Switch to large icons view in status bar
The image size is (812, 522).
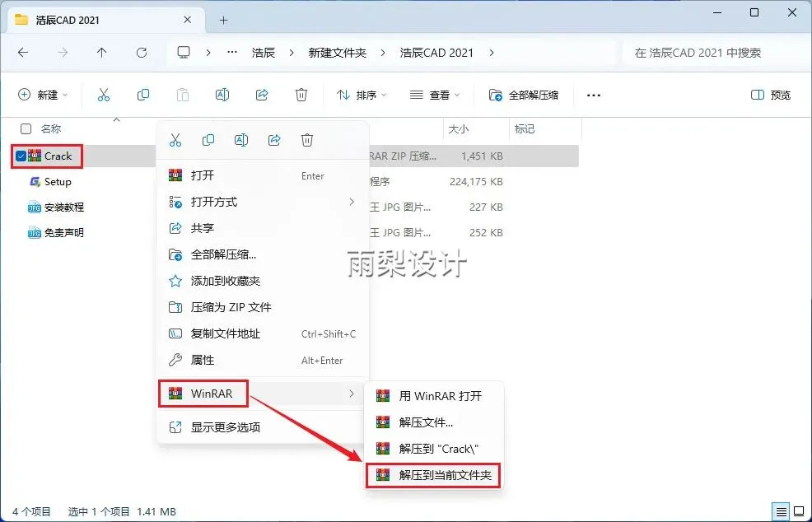[x=799, y=511]
